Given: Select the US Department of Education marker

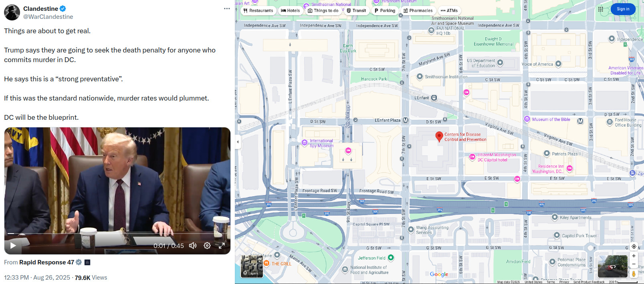Looking at the screenshot, I should [500, 63].
